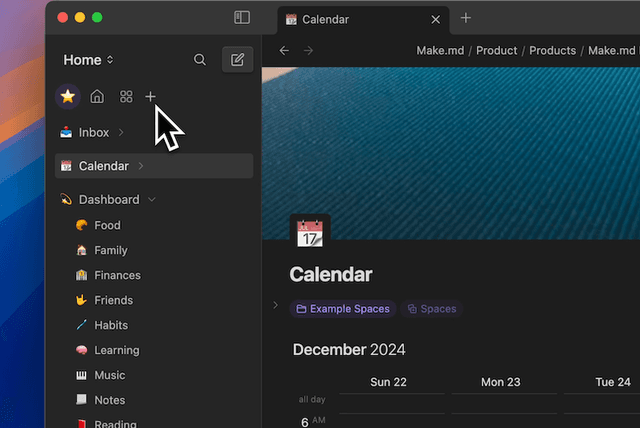Viewport: 640px width, 428px height.
Task: Click the Example Spaces tag
Action: click(x=343, y=309)
